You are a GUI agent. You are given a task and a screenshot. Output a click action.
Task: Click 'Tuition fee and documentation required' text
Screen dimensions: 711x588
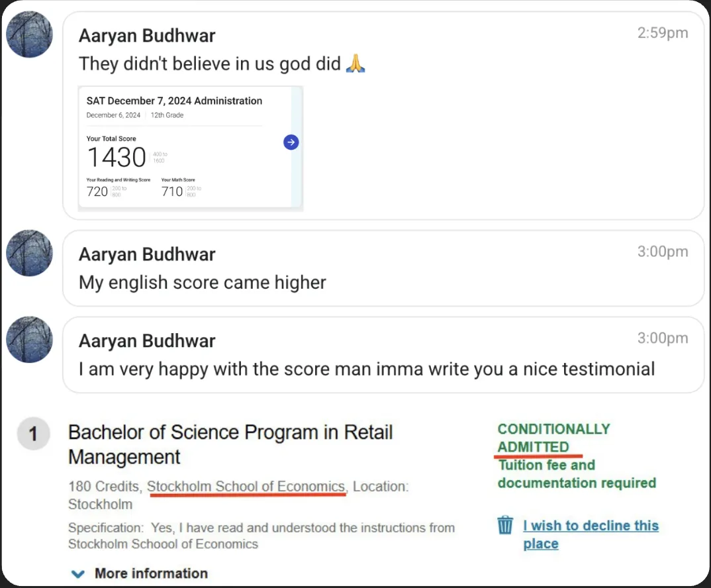577,474
